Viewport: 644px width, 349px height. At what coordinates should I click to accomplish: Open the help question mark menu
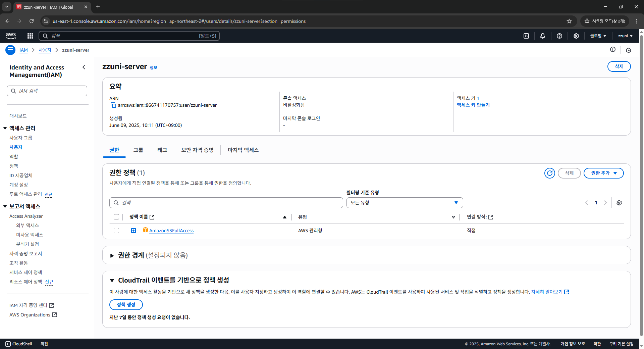tap(559, 36)
